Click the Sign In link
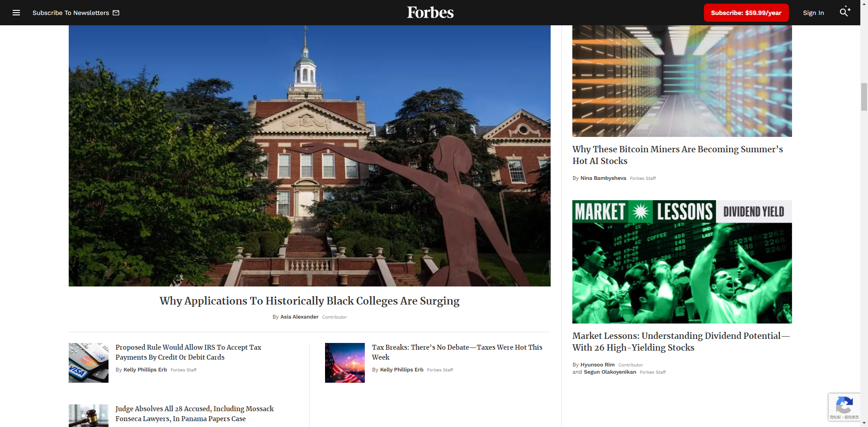This screenshot has width=868, height=427. 813,13
